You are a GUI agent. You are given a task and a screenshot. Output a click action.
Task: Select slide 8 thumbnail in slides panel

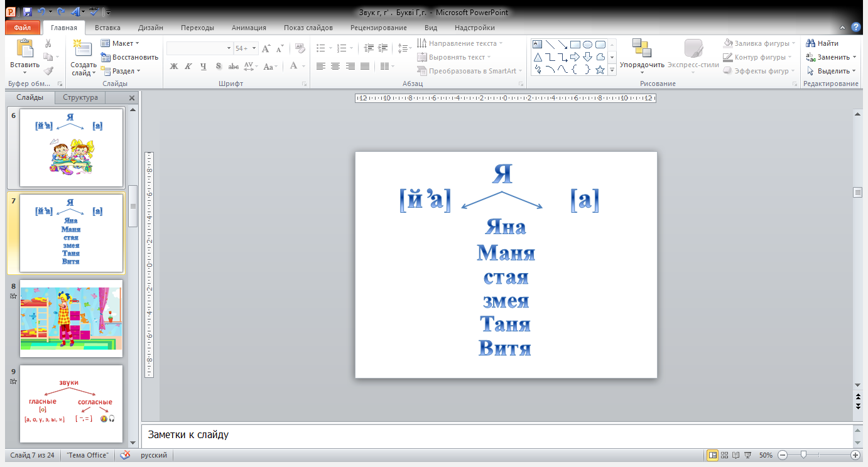(x=71, y=318)
